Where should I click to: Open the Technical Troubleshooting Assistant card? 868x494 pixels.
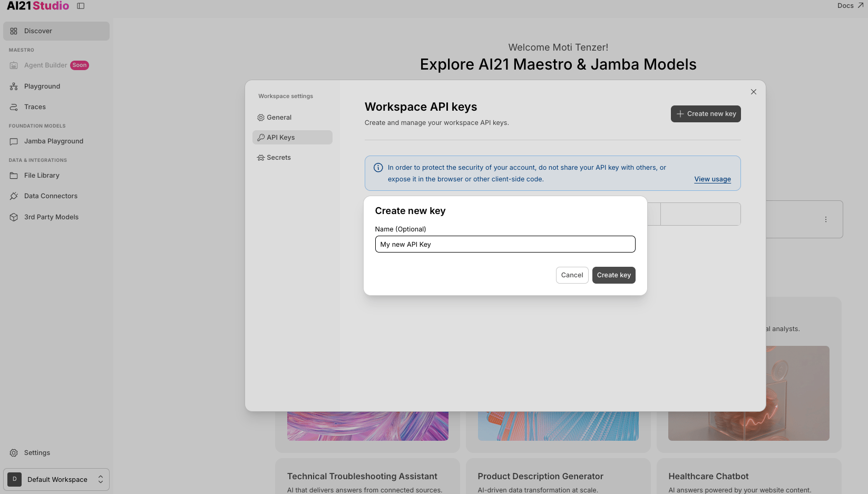(367, 477)
